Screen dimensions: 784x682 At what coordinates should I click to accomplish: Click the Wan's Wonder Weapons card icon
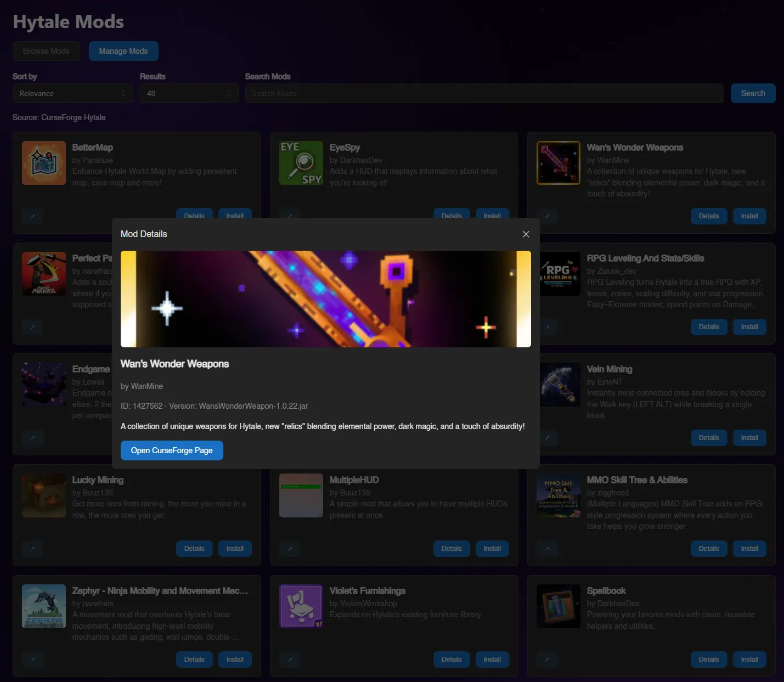pos(559,163)
